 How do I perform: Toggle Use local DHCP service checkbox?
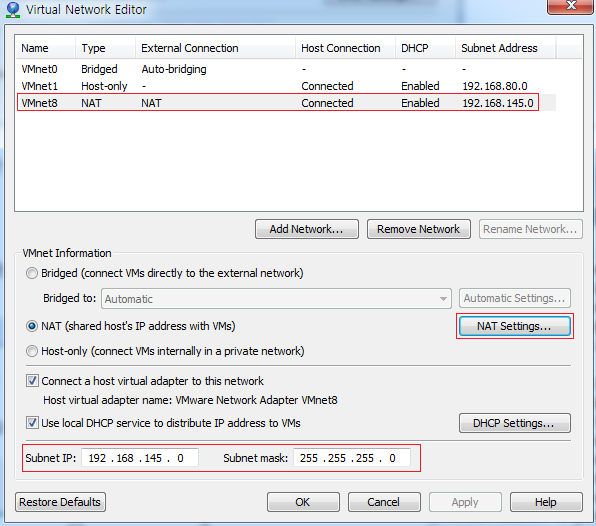(32, 423)
